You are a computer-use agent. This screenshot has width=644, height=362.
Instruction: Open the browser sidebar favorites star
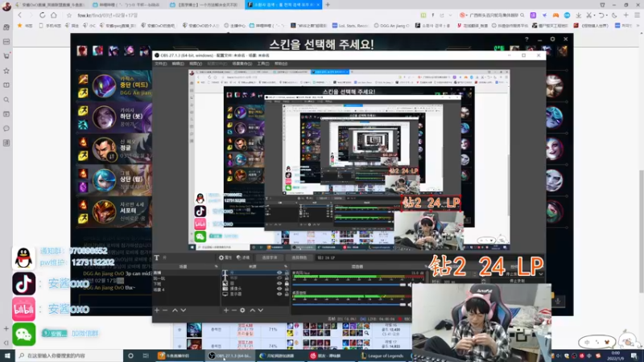point(6,71)
